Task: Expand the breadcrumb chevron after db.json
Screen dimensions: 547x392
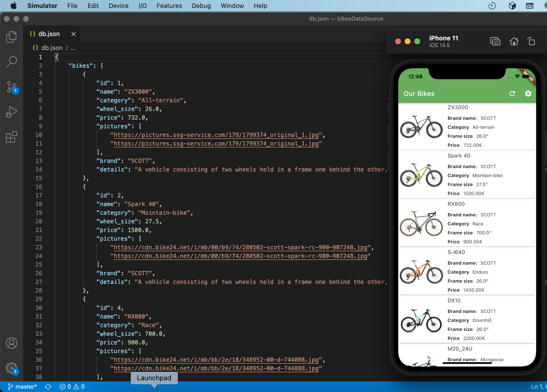Action: point(67,48)
